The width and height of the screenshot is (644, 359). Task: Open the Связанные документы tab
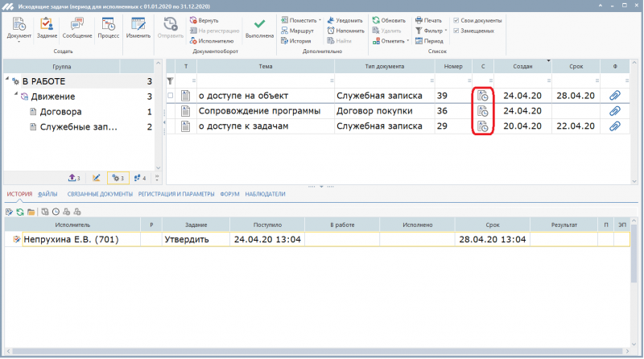[100, 194]
